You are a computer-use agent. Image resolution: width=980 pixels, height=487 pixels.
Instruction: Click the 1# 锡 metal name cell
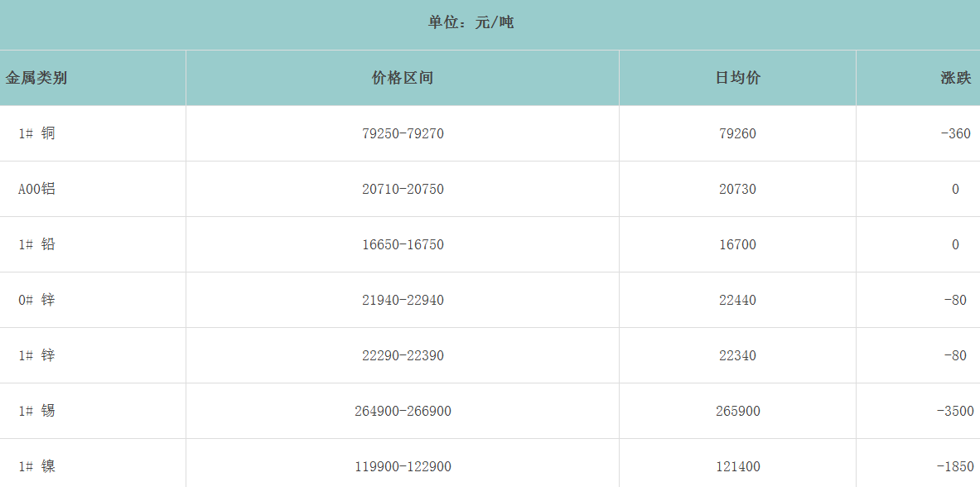click(x=36, y=411)
